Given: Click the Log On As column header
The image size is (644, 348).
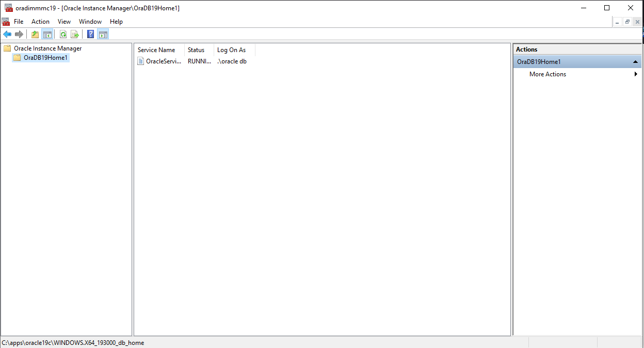Looking at the screenshot, I should click(x=231, y=49).
